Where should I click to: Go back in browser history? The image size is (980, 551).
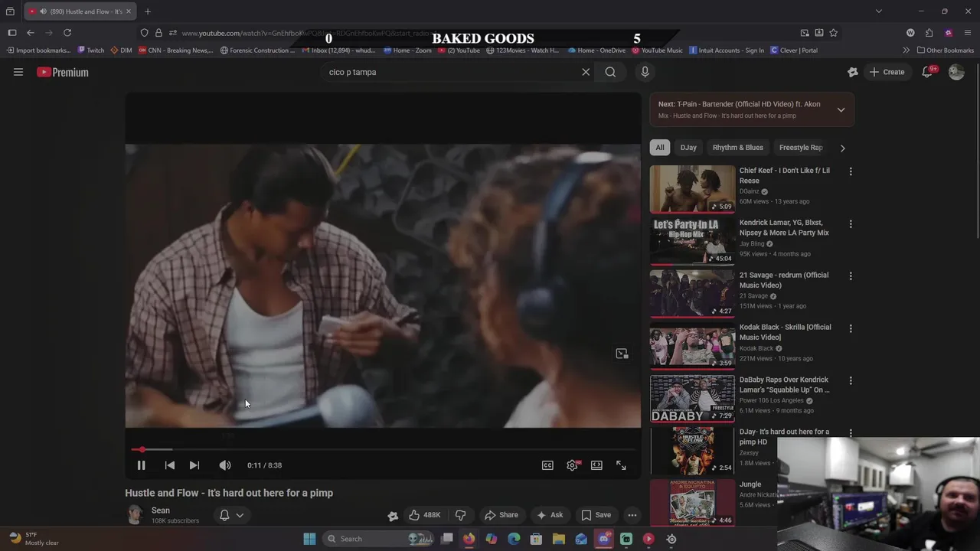click(x=31, y=33)
